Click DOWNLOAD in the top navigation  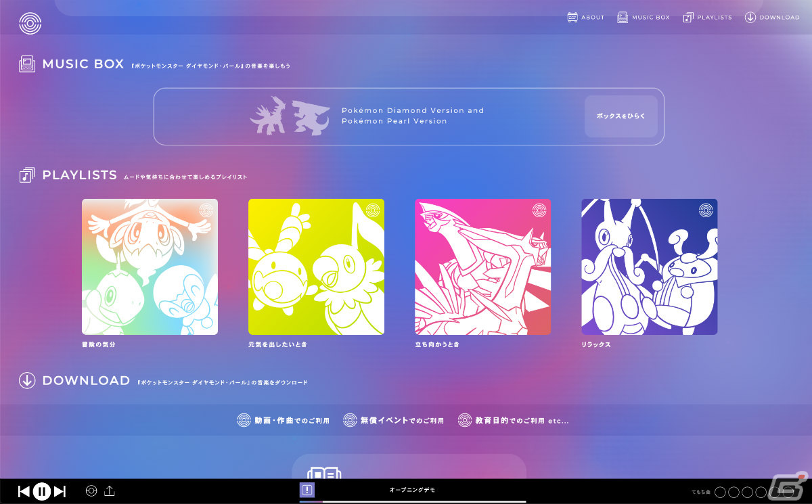772,18
